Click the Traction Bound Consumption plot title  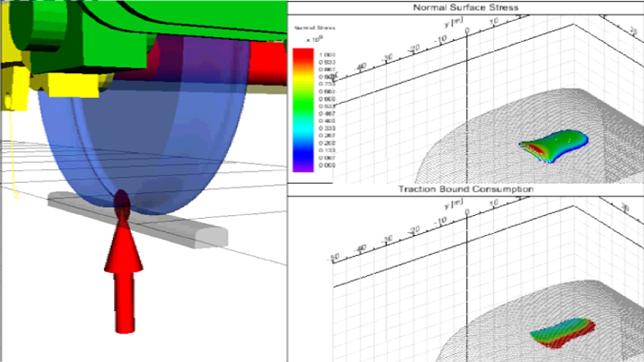point(465,189)
